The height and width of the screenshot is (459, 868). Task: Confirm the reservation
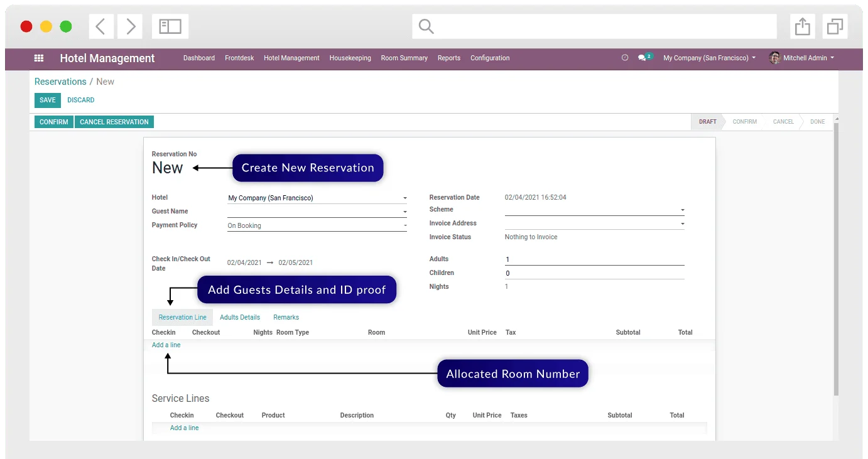point(54,122)
